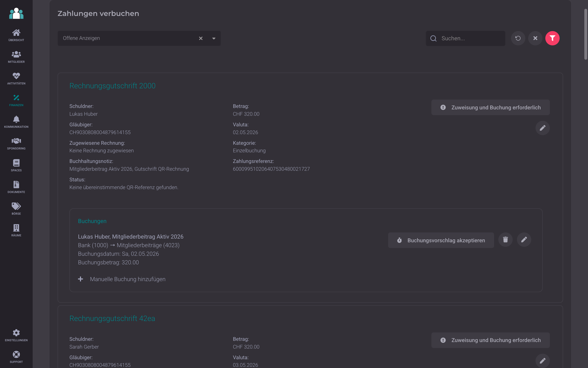Click the round X clear button beside search
Image resolution: width=588 pixels, height=368 pixels.
pos(535,38)
